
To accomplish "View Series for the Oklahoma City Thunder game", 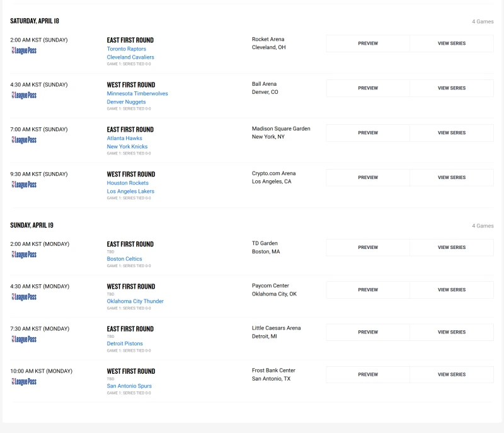I will click(x=452, y=290).
